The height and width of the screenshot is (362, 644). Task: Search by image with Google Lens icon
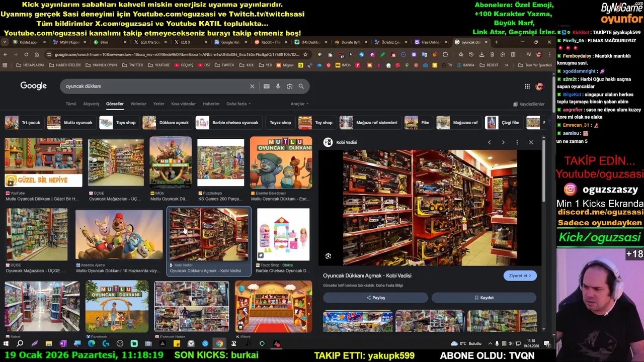pyautogui.click(x=289, y=86)
